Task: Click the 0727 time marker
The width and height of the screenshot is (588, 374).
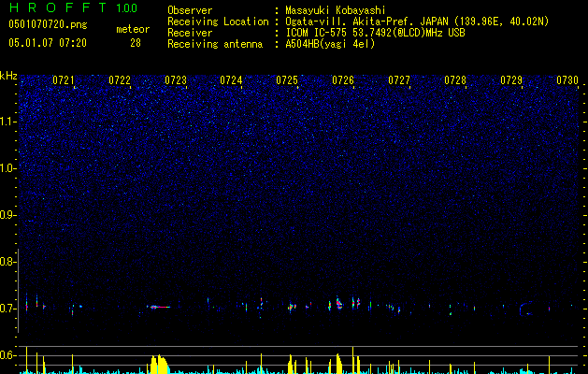Action: (x=399, y=79)
